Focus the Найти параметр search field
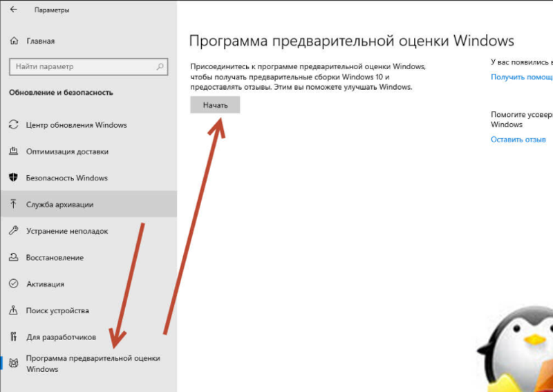The image size is (553, 392). pos(88,66)
